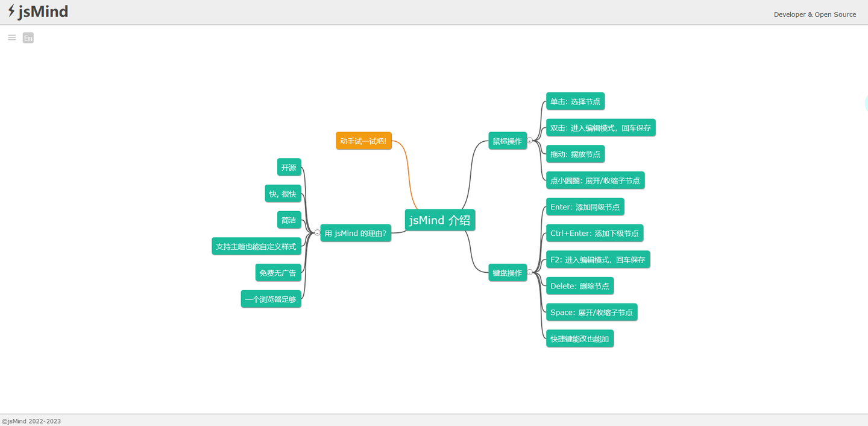
Task: Select the Ctrl+Enter: 添加下级节点 node
Action: pyautogui.click(x=594, y=234)
